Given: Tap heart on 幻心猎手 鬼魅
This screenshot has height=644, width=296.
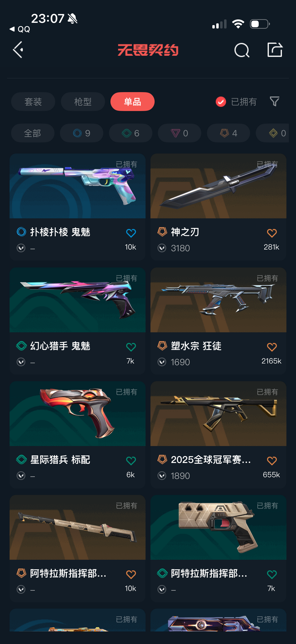Looking at the screenshot, I should coord(131,347).
